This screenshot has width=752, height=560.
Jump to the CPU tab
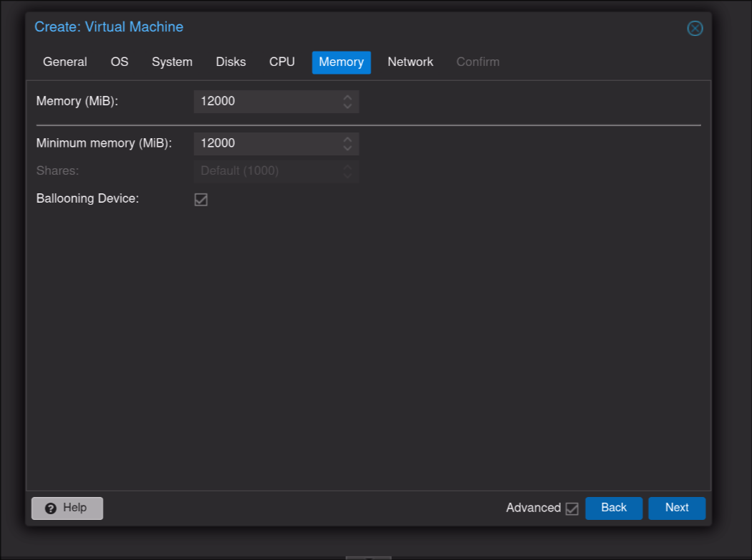tap(282, 62)
